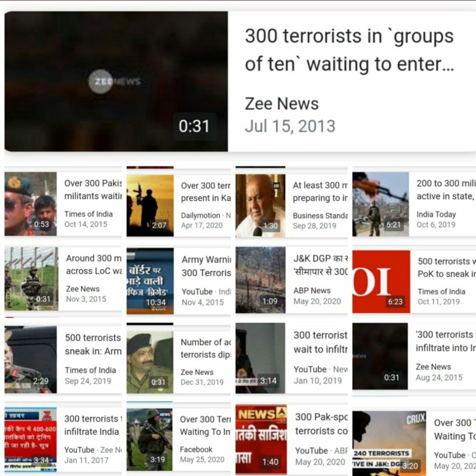Click the 'Aug 24, 2015' date
This screenshot has width=476, height=476.
coord(439,377)
